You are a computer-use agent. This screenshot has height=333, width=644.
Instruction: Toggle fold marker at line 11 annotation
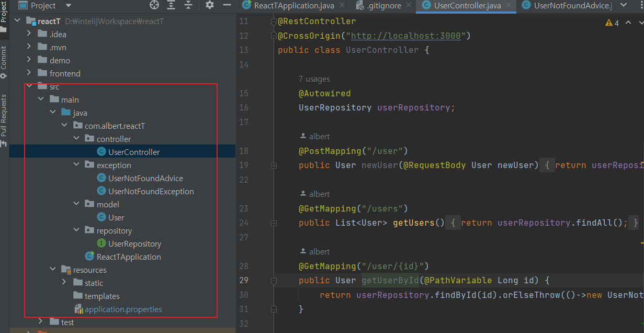pos(273,22)
